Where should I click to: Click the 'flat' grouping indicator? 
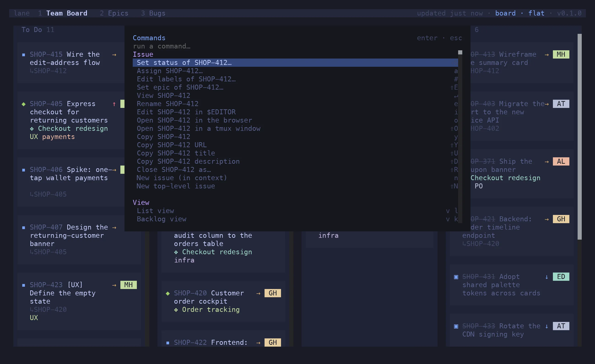[536, 13]
